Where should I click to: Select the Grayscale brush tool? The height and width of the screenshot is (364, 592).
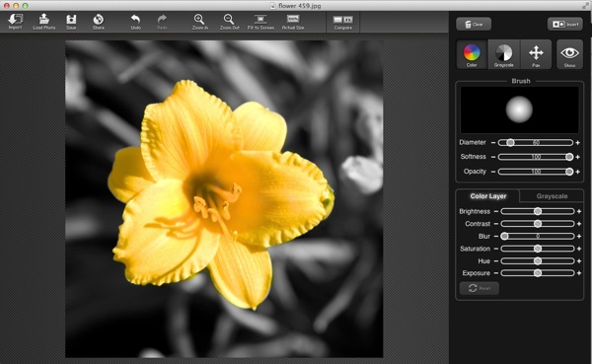pyautogui.click(x=503, y=54)
